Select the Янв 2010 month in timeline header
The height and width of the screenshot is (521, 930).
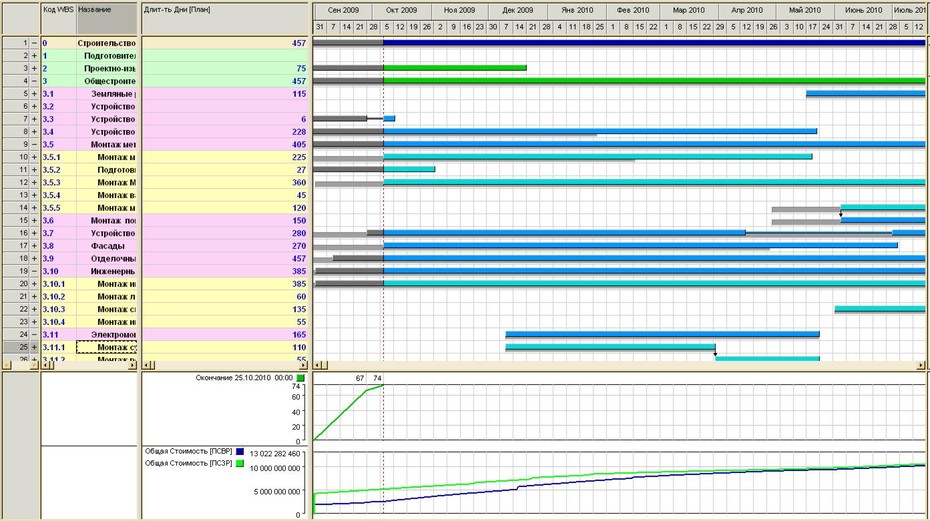coord(577,10)
